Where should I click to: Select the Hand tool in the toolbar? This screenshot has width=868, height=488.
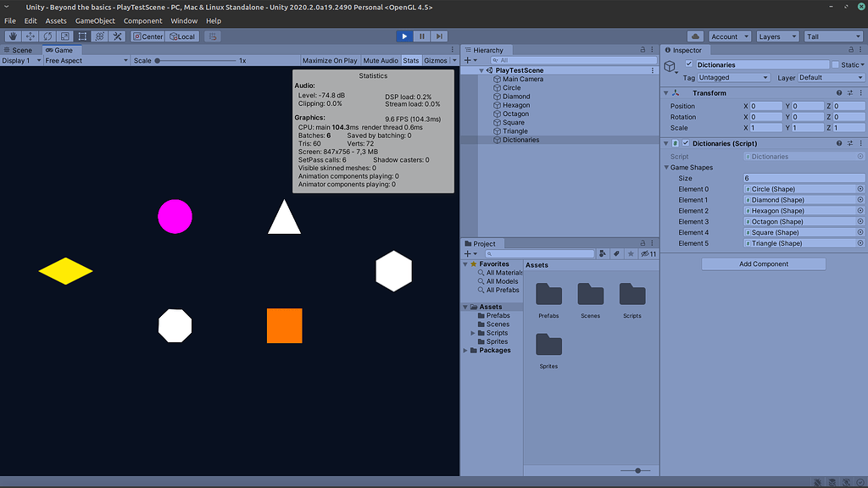pyautogui.click(x=12, y=36)
